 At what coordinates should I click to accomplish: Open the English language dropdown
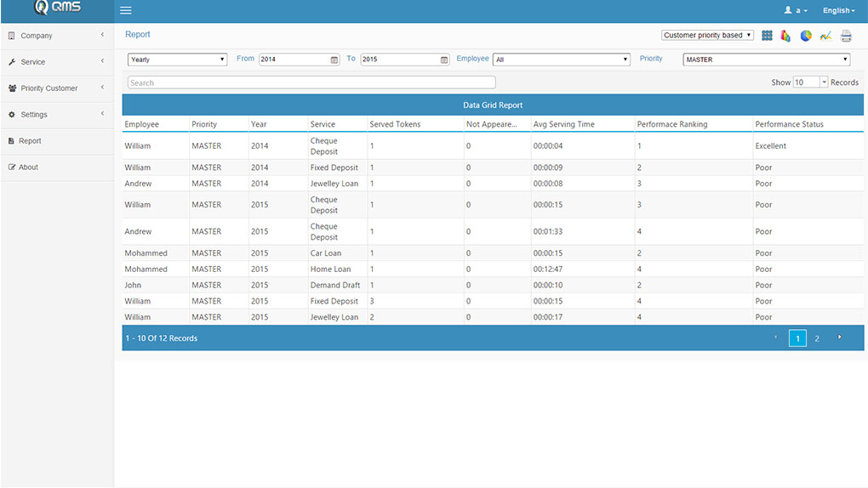(839, 10)
